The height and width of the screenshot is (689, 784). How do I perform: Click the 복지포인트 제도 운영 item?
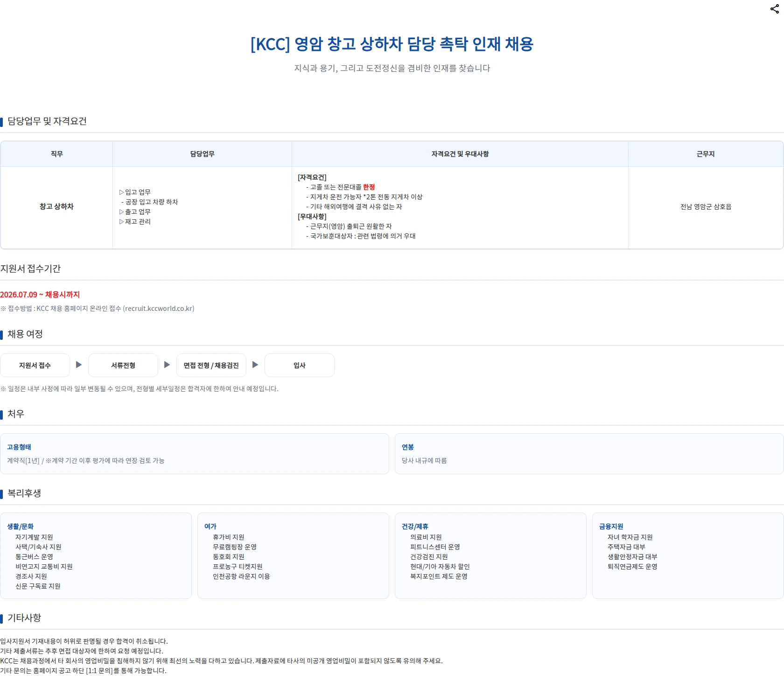tap(439, 577)
